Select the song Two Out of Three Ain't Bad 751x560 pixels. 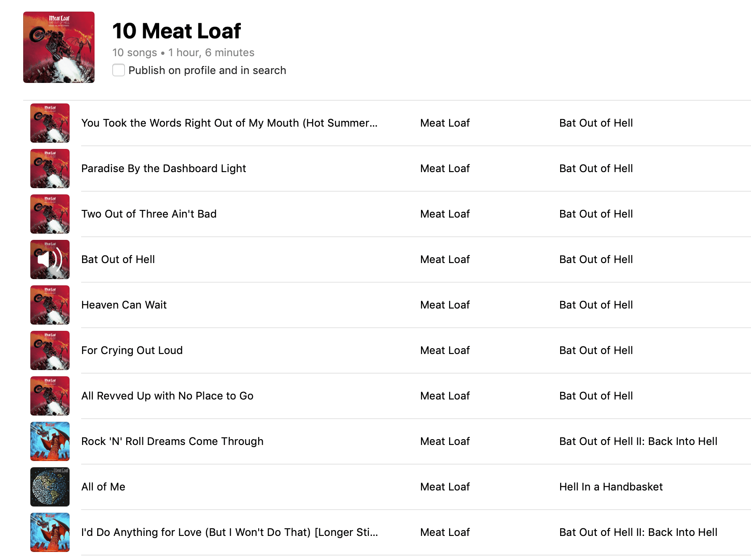point(149,214)
